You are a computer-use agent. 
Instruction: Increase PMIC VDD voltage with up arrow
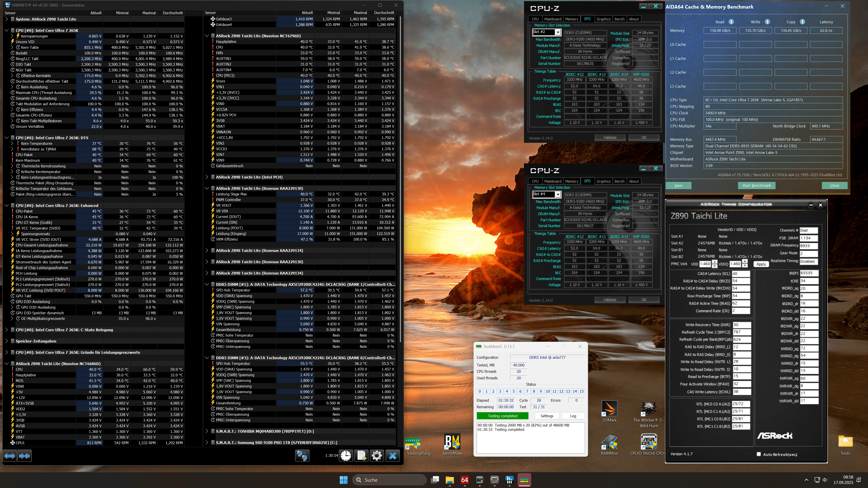click(x=714, y=262)
